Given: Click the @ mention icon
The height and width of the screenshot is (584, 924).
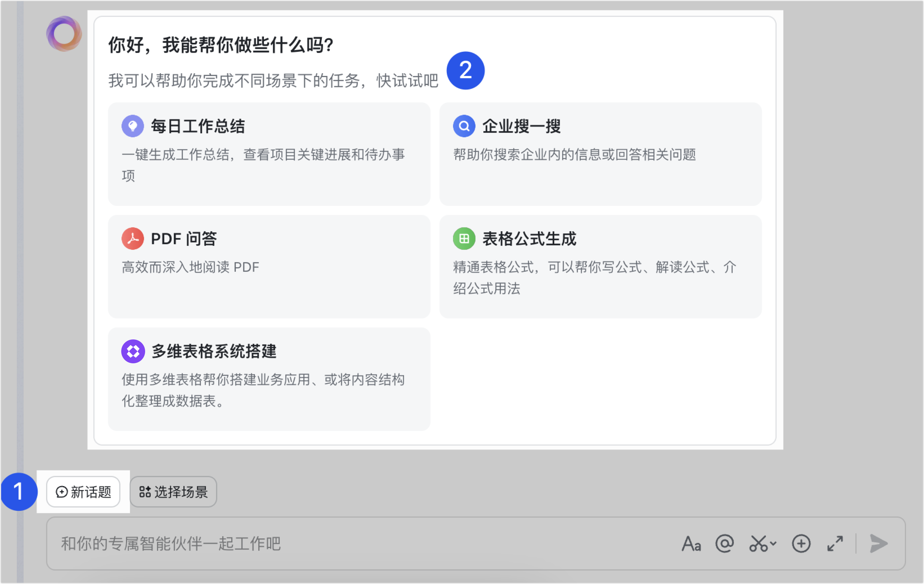Looking at the screenshot, I should point(724,543).
